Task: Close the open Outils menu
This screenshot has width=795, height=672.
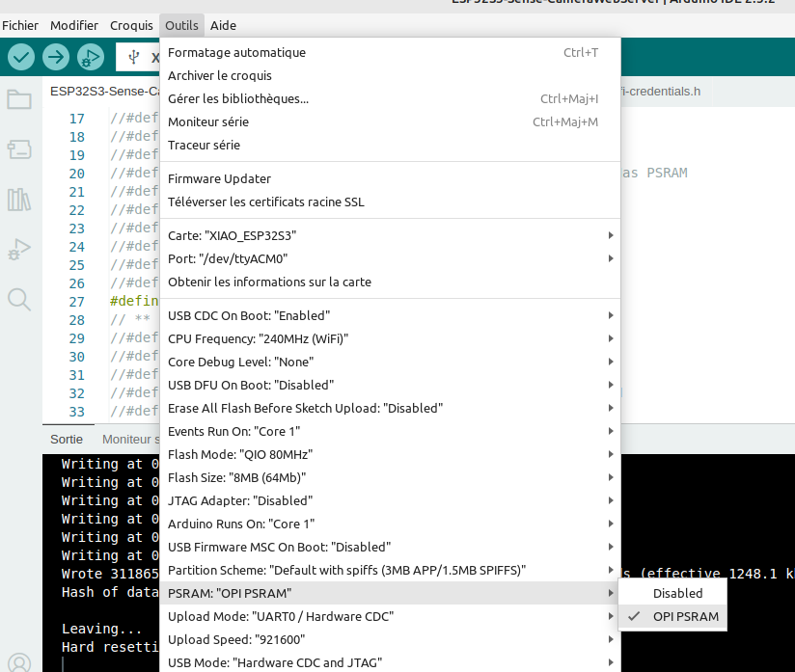Action: point(181,25)
